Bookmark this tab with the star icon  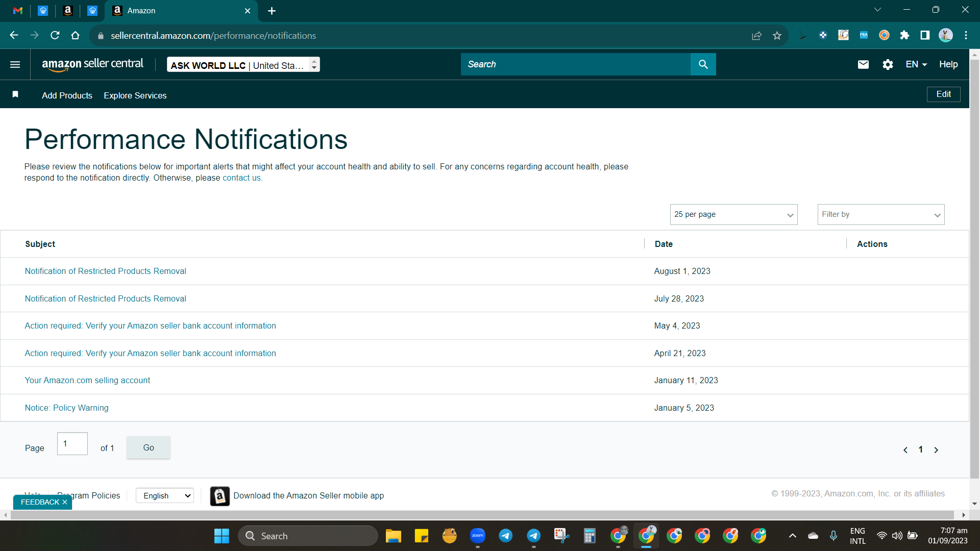point(777,35)
